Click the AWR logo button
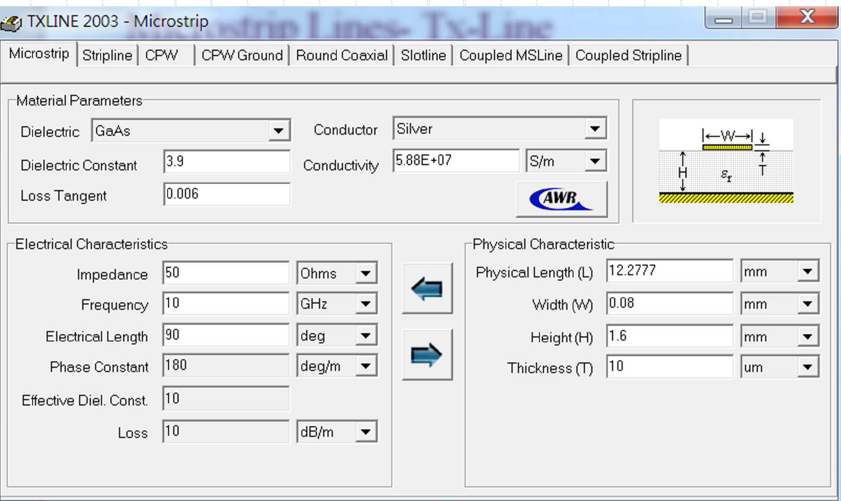 click(x=562, y=199)
